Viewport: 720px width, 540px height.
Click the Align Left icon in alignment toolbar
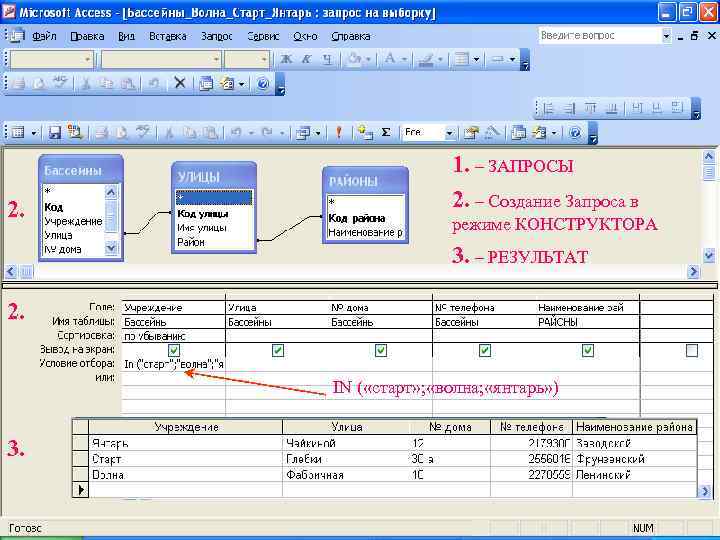point(548,108)
